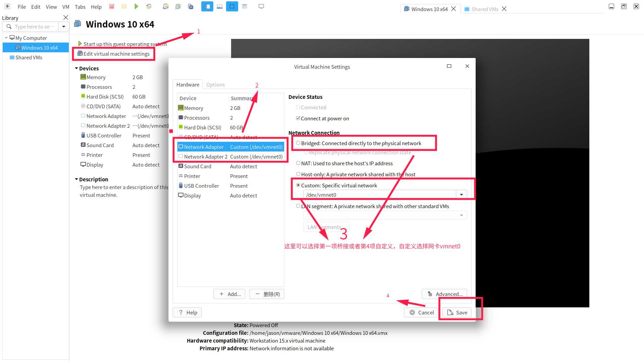Toggle the library sidebar toolbar icon
The height and width of the screenshot is (362, 644).
click(207, 6)
